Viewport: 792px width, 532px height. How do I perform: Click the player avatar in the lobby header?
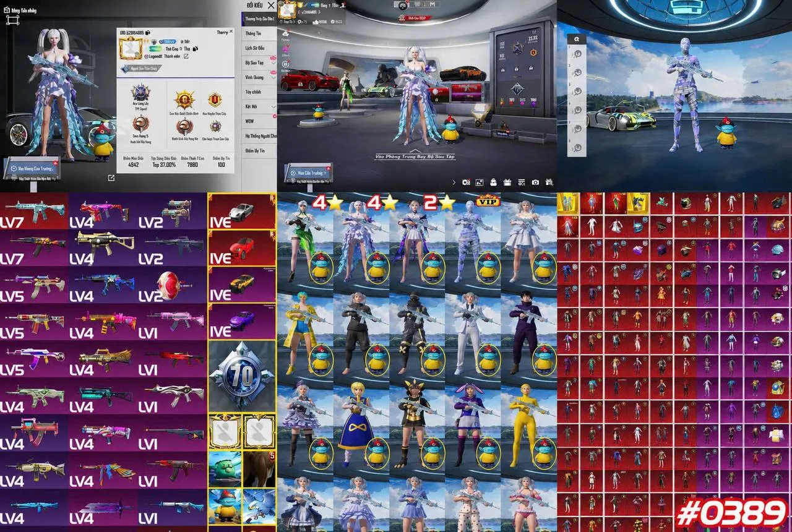[x=287, y=9]
